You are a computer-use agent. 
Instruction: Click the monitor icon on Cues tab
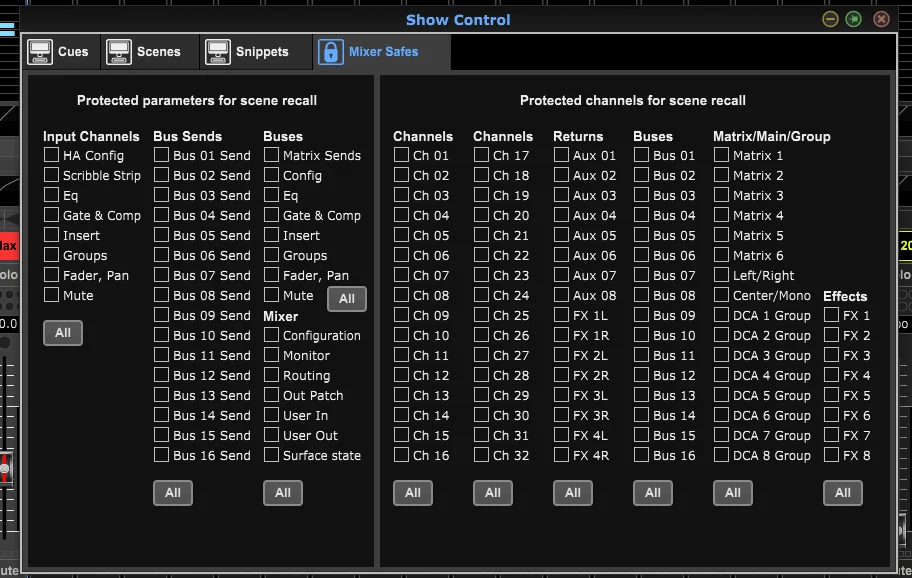(x=40, y=52)
